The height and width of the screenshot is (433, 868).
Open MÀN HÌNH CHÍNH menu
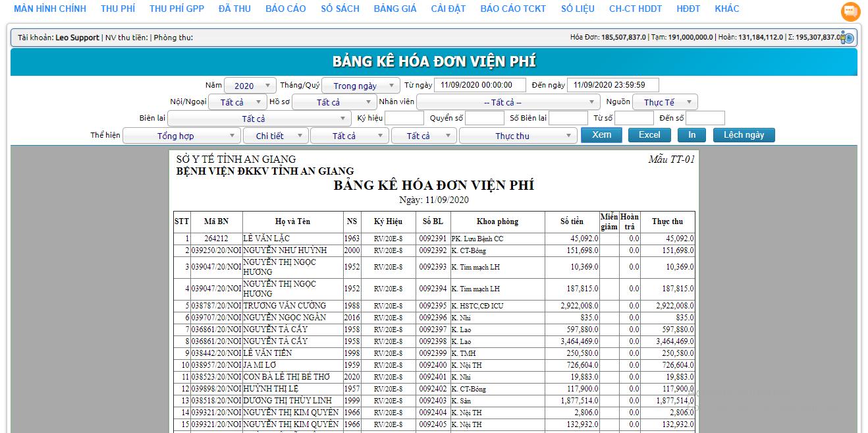pos(50,9)
